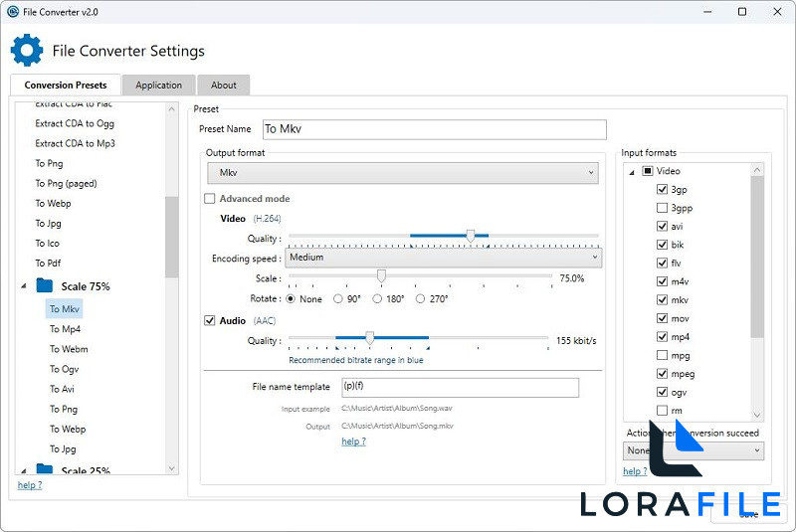Open the About tab
Viewport: 796px width, 532px height.
point(223,86)
